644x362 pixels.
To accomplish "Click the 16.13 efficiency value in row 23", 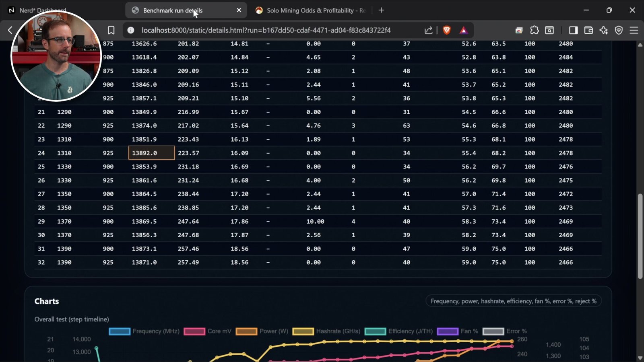I will click(x=239, y=139).
